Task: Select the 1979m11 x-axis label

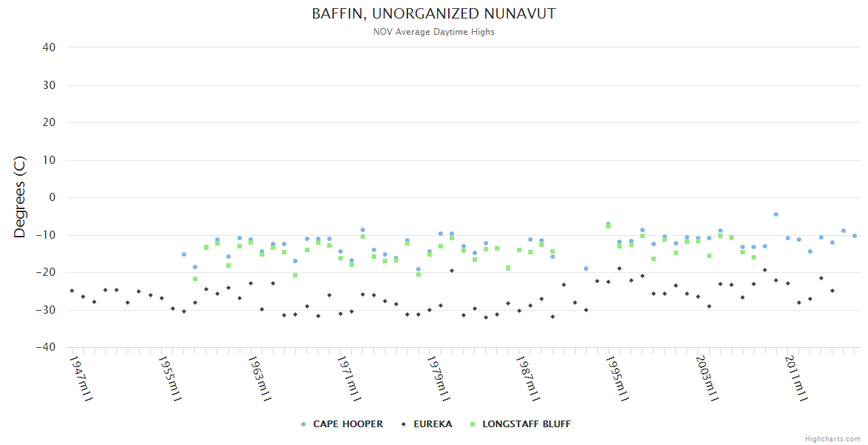Action: [x=438, y=378]
